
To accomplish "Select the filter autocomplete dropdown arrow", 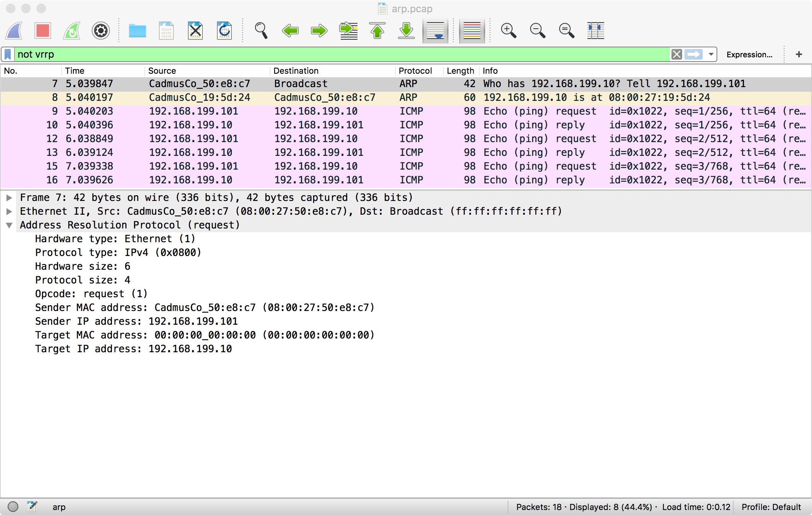I will pyautogui.click(x=713, y=55).
